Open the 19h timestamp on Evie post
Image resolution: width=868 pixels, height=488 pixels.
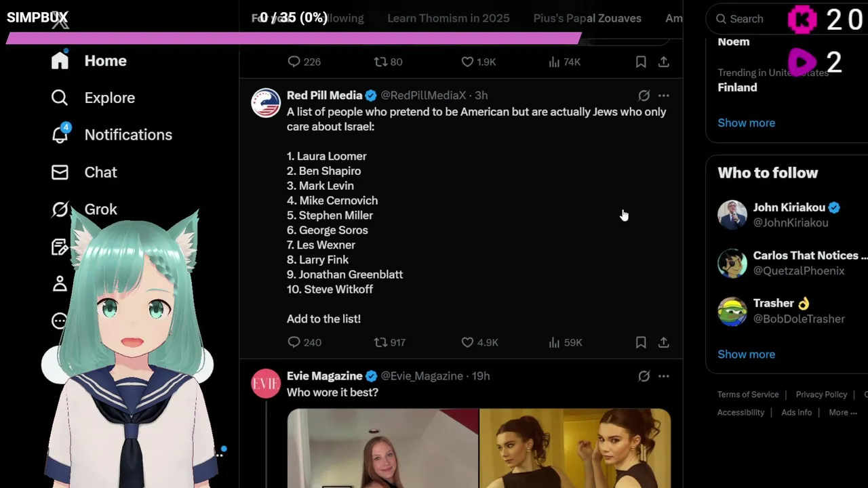pyautogui.click(x=481, y=376)
